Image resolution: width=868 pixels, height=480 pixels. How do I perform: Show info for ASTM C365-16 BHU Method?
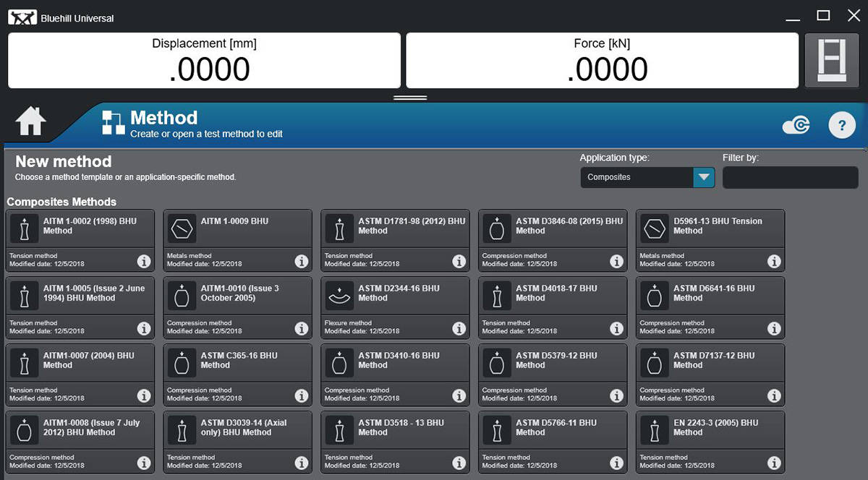301,395
